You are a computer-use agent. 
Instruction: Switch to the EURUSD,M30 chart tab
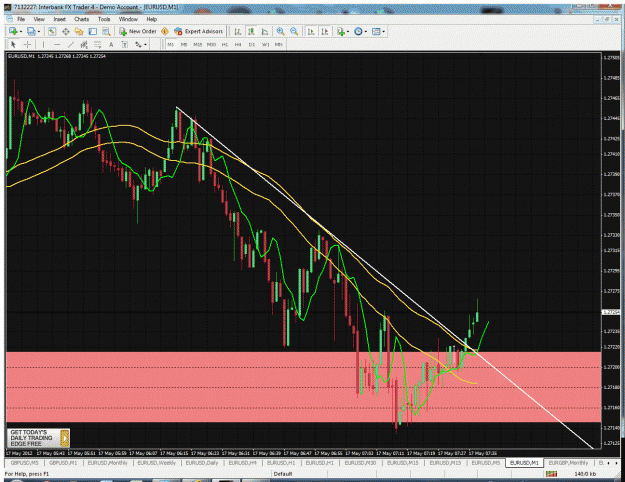(x=360, y=463)
